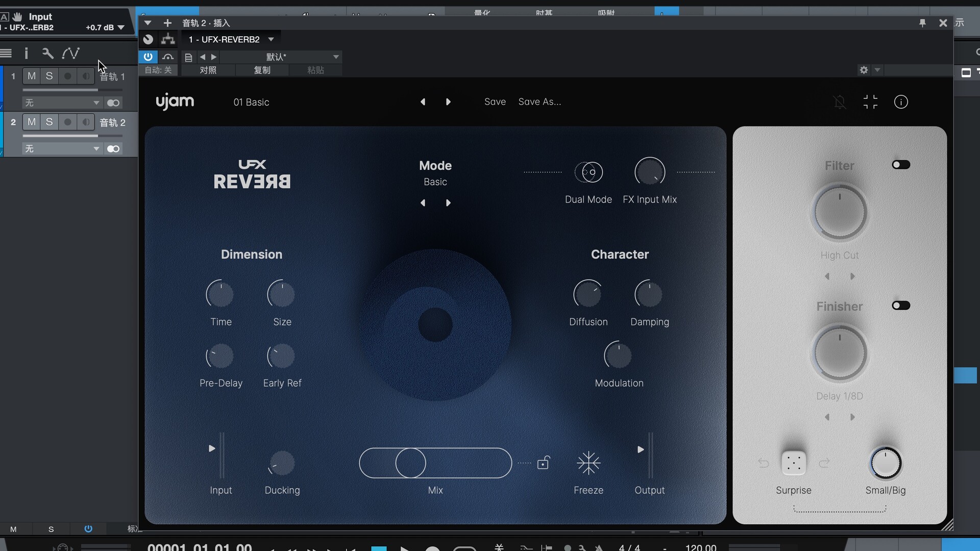Open the plugin window gear settings
This screenshot has height=551, width=980.
[864, 70]
